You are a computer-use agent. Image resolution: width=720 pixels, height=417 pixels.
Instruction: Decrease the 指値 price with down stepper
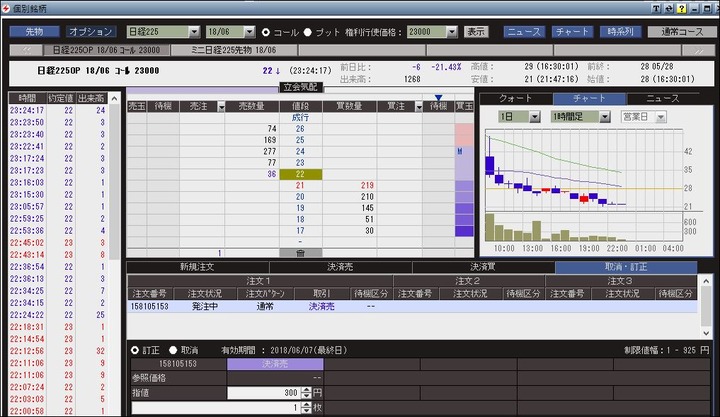[306, 395]
